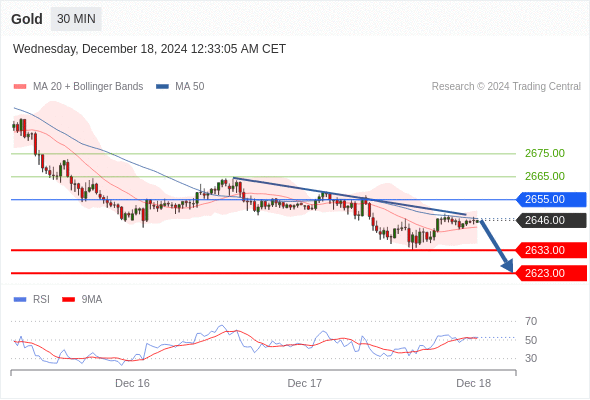This screenshot has width=590, height=400.
Task: Click the dark 2646.00 current price tag
Action: tap(551, 220)
